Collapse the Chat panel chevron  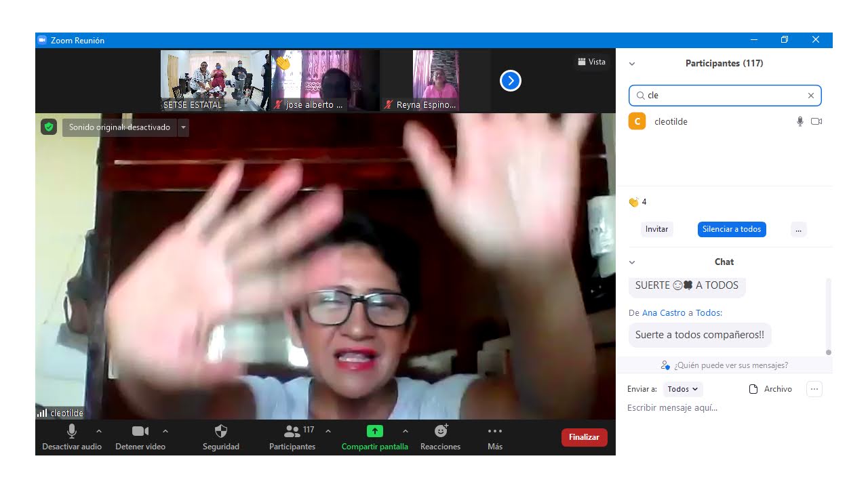pos(632,262)
